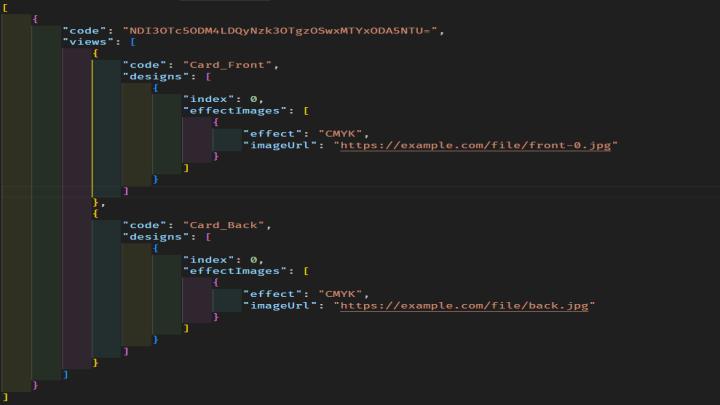This screenshot has height=405, width=720.
Task: Click the "Card_Front" string value
Action: (x=228, y=65)
